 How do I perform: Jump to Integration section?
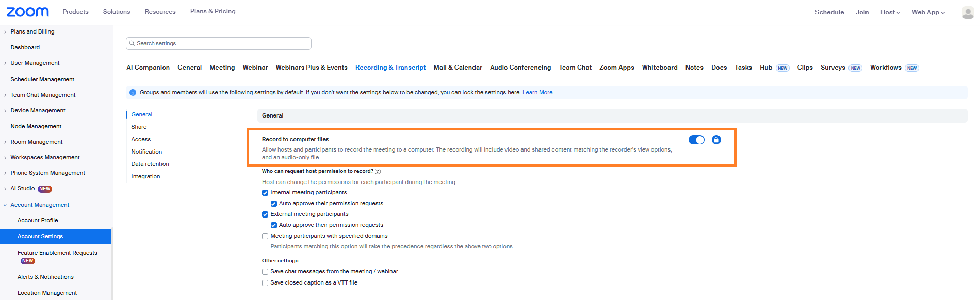[x=145, y=177]
